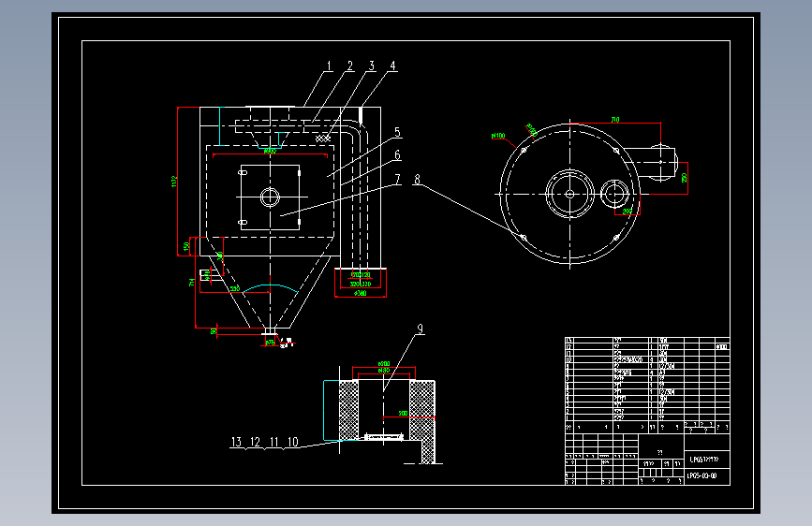Pick the callout number 8
The width and height of the screenshot is (812, 526).
point(418,179)
